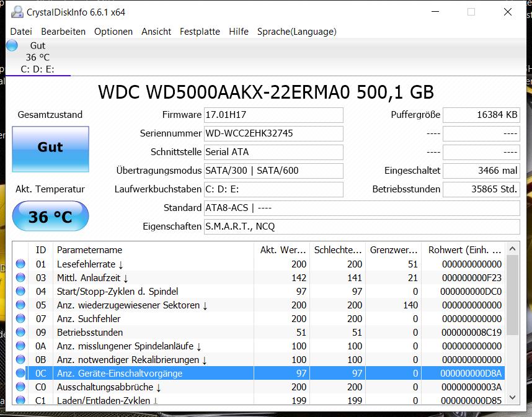Click the drive title WDC WD5000AAKX-22ERMA0 500,1 GB

[266, 92]
